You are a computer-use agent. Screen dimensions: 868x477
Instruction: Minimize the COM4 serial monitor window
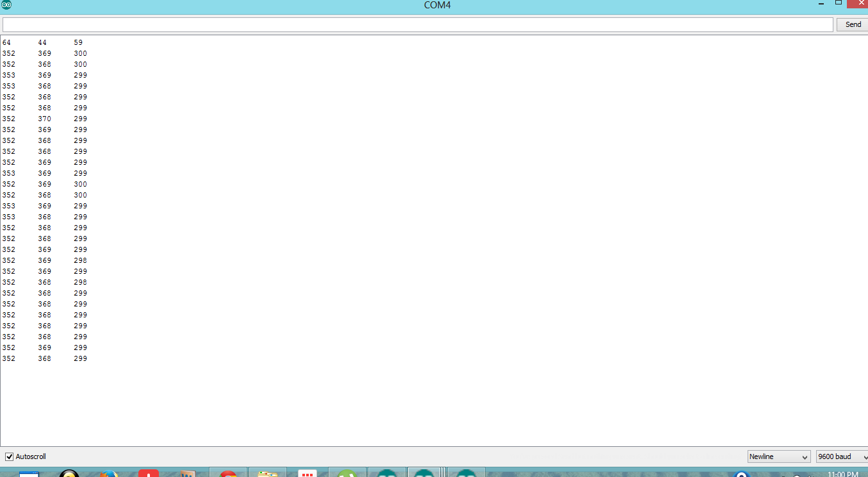coord(821,4)
